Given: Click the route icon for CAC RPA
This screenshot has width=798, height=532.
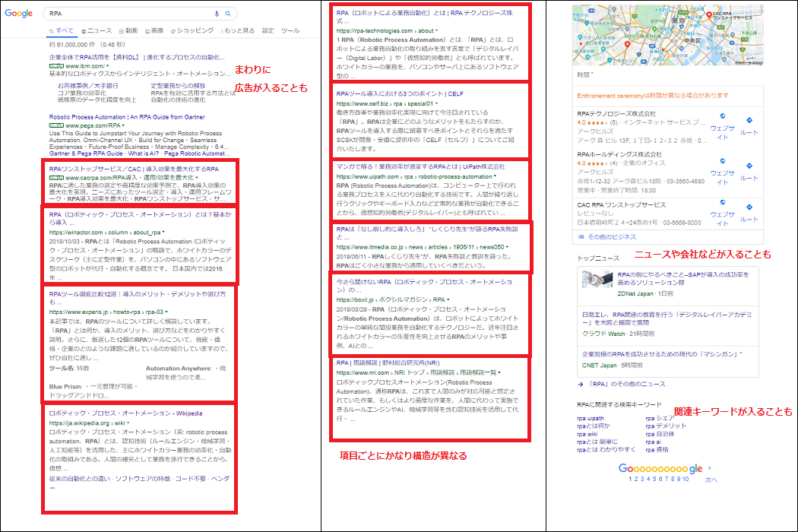Looking at the screenshot, I should 749,207.
